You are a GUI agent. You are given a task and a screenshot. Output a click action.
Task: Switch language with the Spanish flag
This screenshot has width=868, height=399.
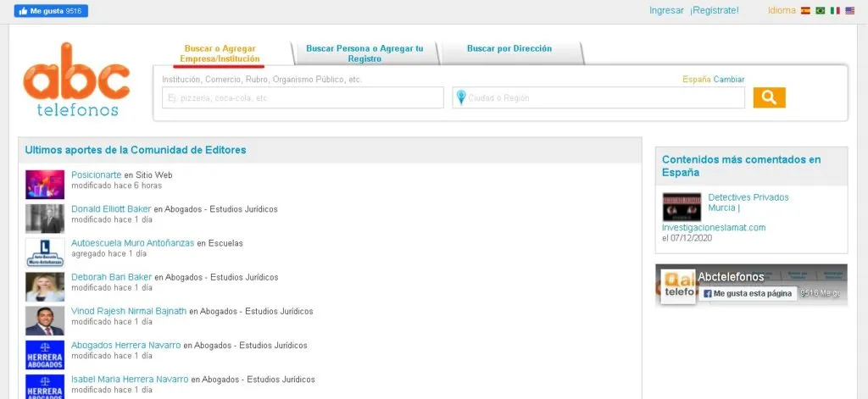tap(804, 11)
